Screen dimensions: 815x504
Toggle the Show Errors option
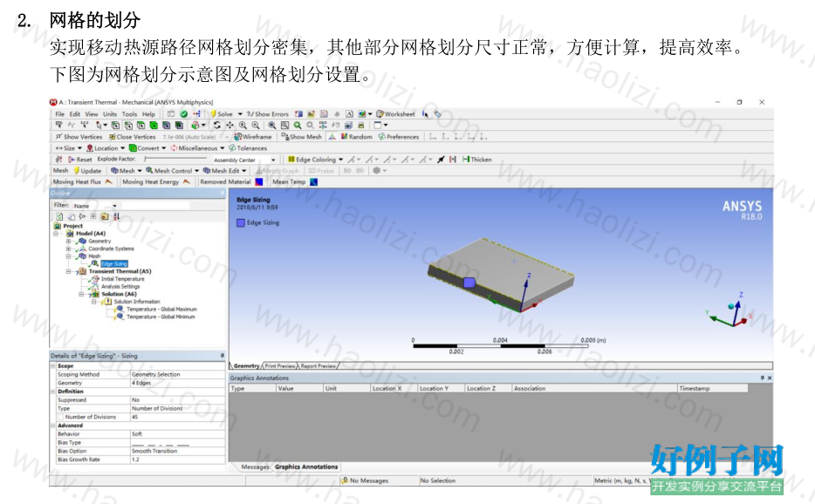click(268, 113)
